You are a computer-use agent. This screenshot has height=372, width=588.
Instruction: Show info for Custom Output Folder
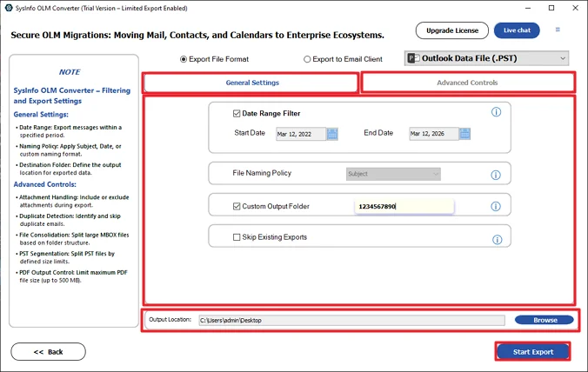point(496,206)
